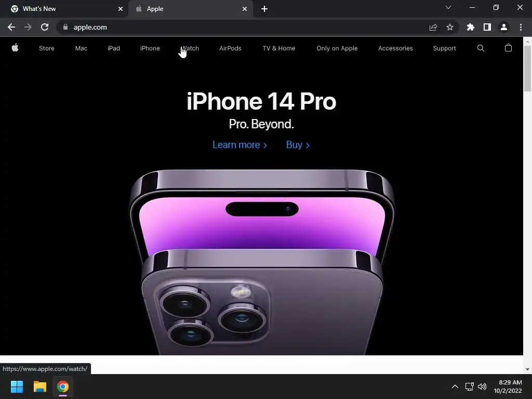The image size is (532, 399).
Task: Open File Explorer from the taskbar
Action: point(39,387)
